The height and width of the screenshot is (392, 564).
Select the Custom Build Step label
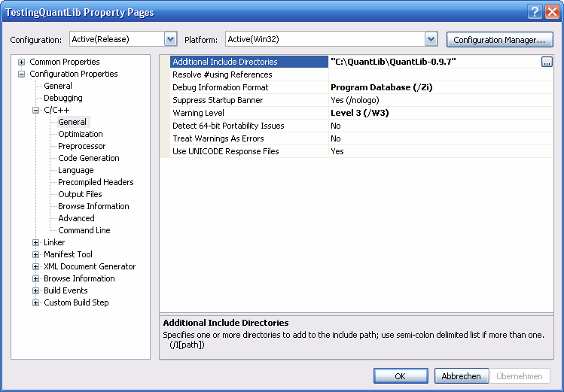tap(76, 302)
